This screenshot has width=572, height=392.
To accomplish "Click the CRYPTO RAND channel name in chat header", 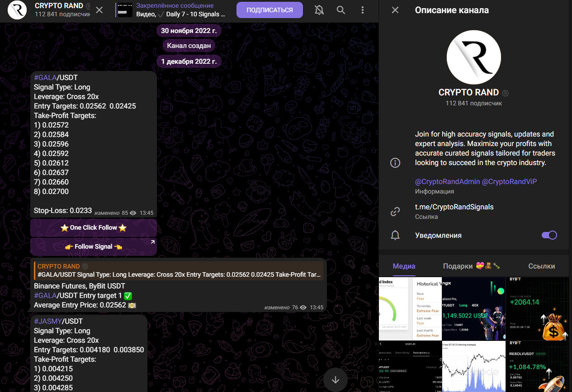I will 59,6.
